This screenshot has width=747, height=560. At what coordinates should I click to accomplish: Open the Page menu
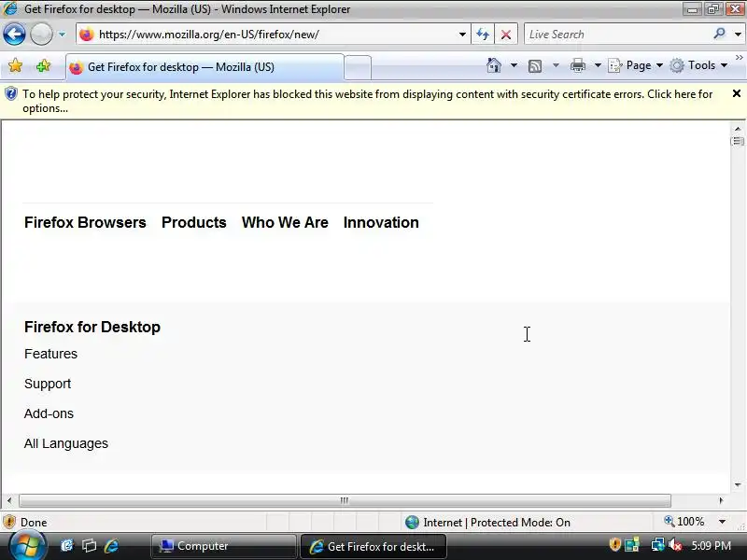636,65
